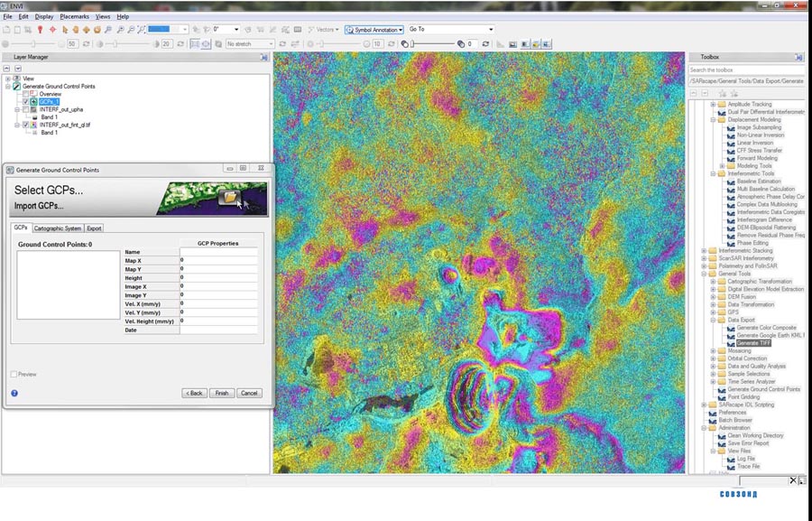Click the Finish button
The image size is (812, 521).
coord(222,393)
